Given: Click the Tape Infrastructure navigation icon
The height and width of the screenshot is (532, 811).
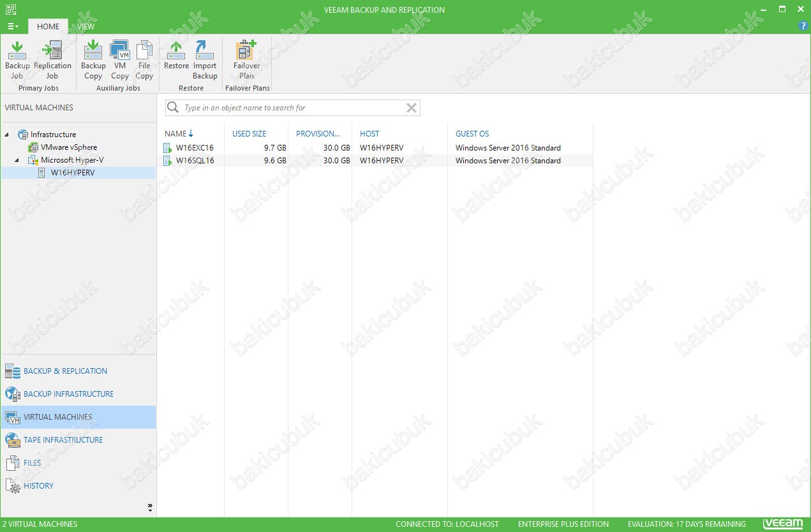Looking at the screenshot, I should pyautogui.click(x=13, y=440).
